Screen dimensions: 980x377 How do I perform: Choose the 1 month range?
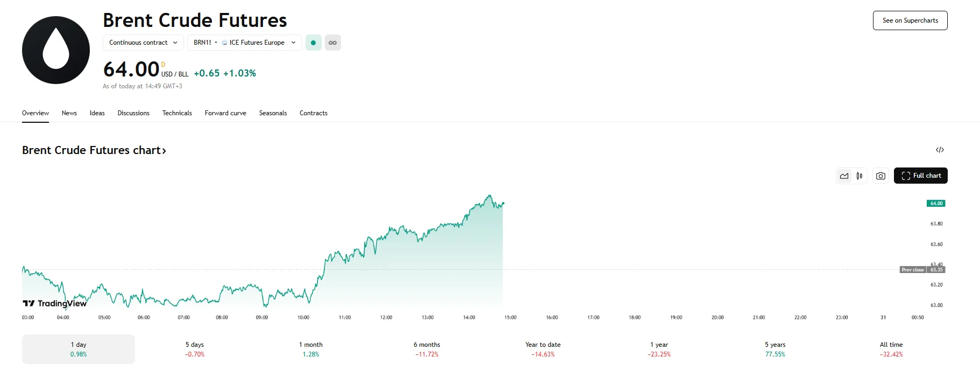tap(311, 349)
